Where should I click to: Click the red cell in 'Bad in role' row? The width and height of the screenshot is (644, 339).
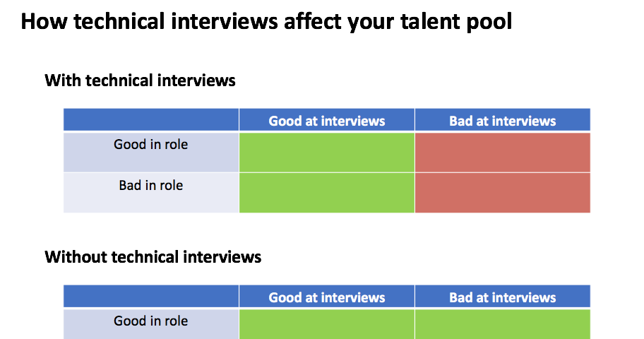click(502, 192)
